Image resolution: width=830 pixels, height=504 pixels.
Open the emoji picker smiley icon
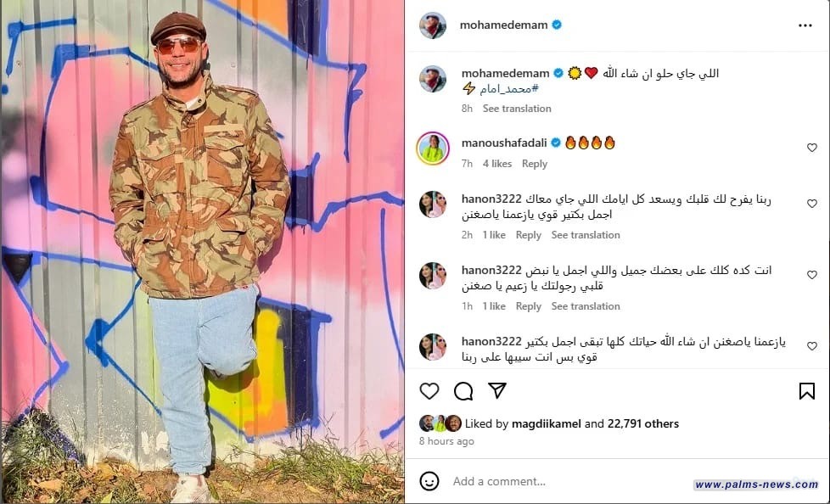[429, 481]
